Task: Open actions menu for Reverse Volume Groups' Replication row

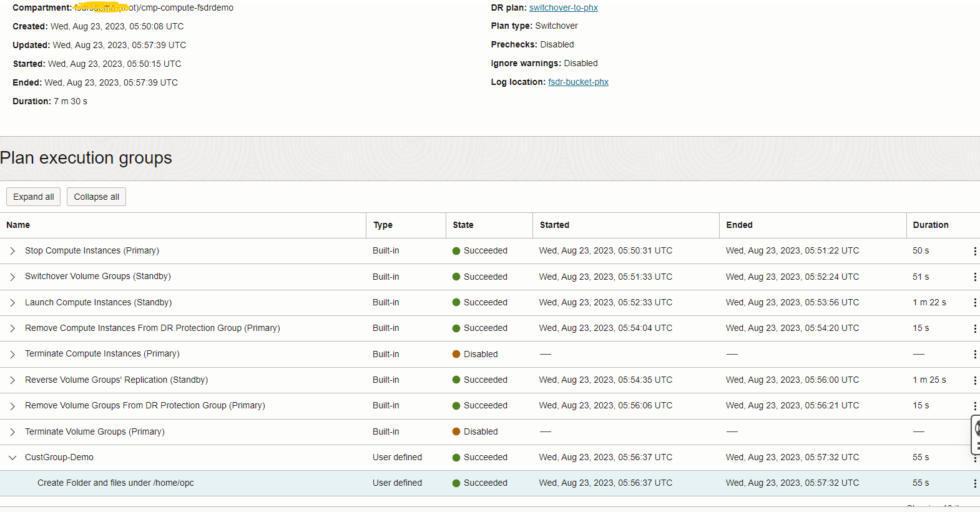Action: (x=974, y=380)
